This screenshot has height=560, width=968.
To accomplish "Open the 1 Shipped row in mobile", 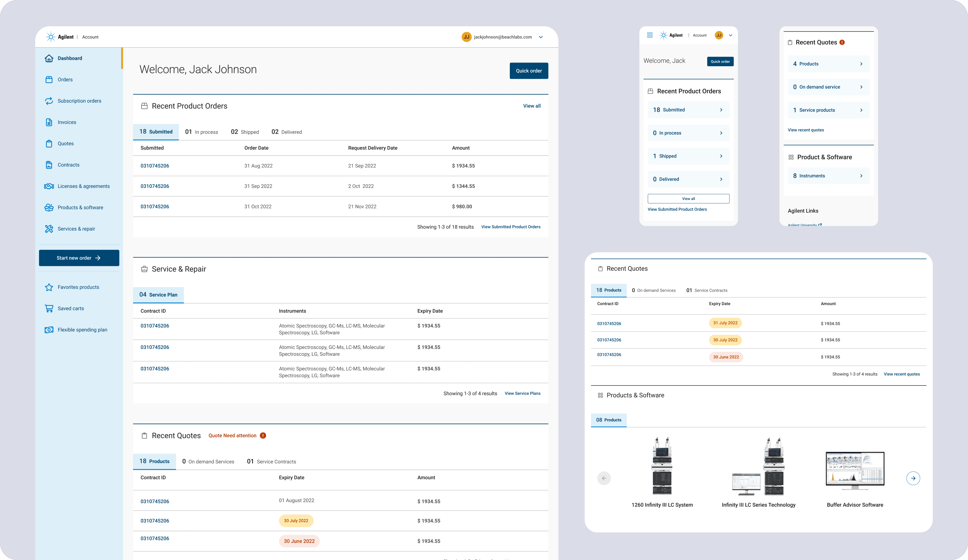I will 688,156.
